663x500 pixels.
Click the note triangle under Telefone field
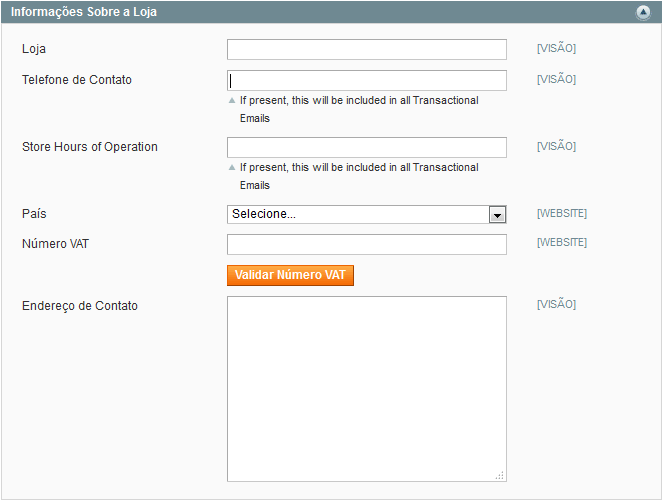click(232, 100)
